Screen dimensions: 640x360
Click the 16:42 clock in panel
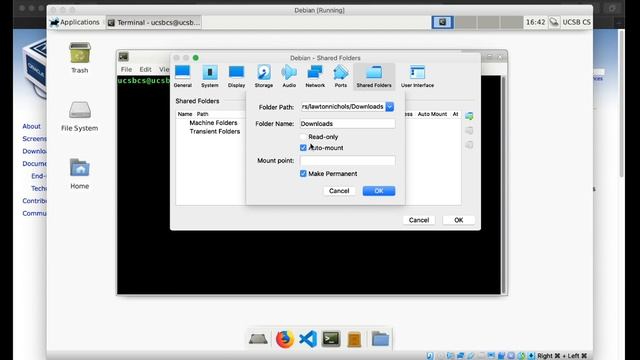pyautogui.click(x=535, y=22)
